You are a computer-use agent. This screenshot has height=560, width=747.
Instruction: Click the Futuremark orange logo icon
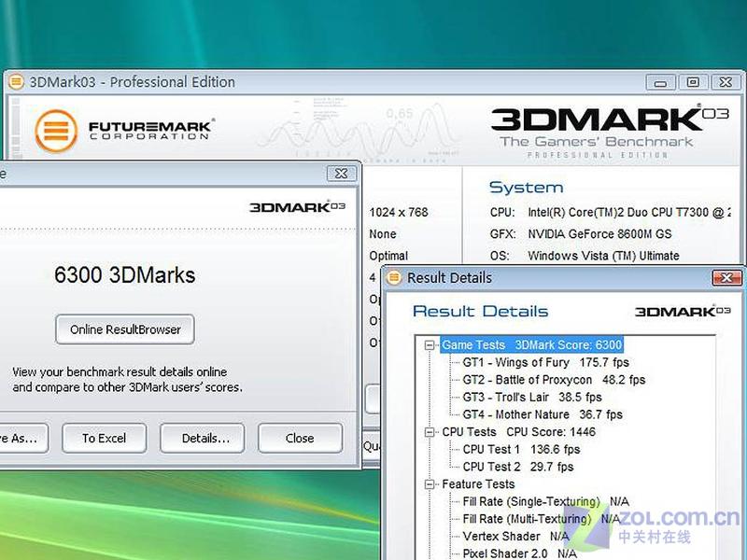pos(56,131)
